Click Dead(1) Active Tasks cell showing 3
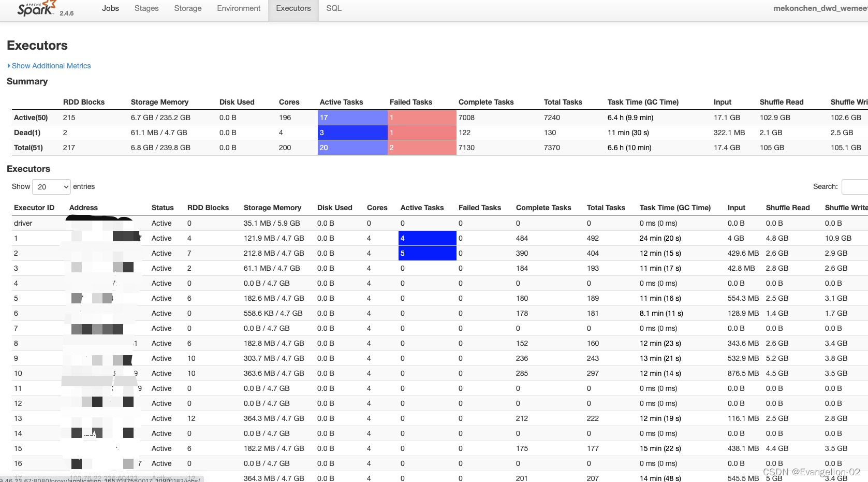 [352, 133]
